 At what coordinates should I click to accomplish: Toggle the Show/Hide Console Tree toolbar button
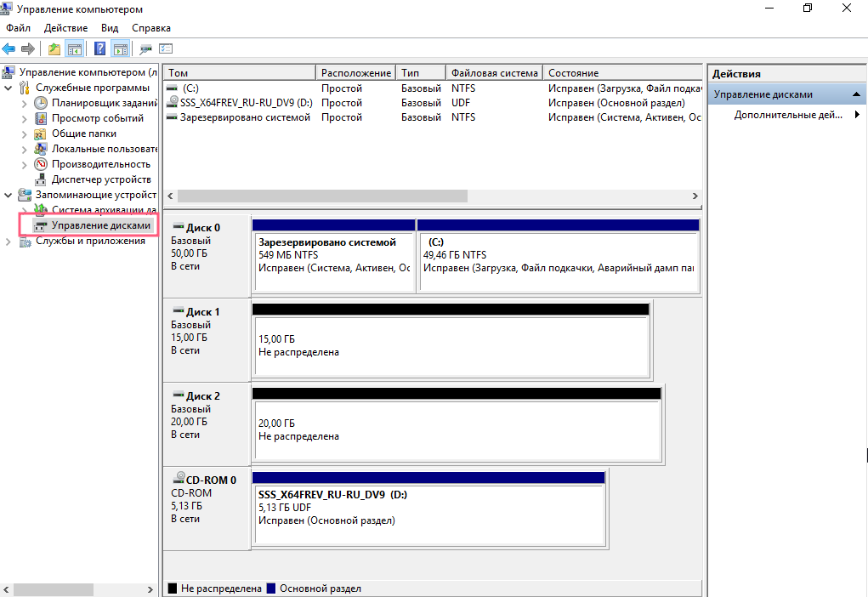coord(75,48)
